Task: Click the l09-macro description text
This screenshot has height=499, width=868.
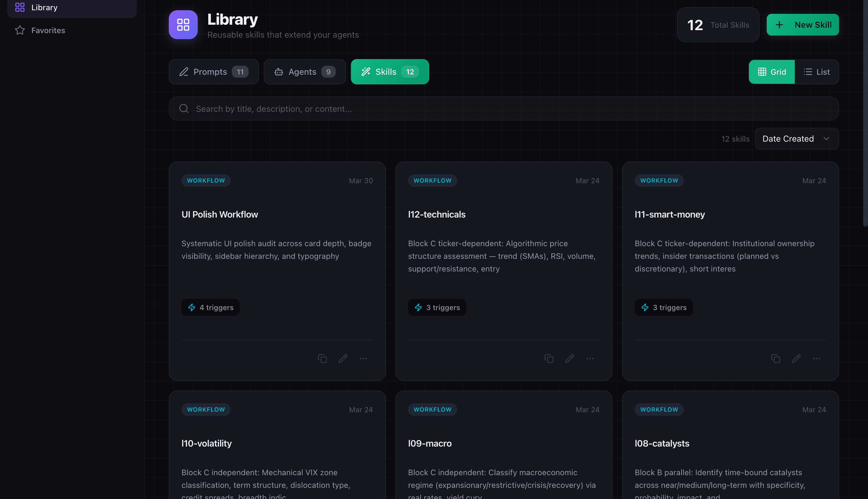Action: tap(502, 483)
